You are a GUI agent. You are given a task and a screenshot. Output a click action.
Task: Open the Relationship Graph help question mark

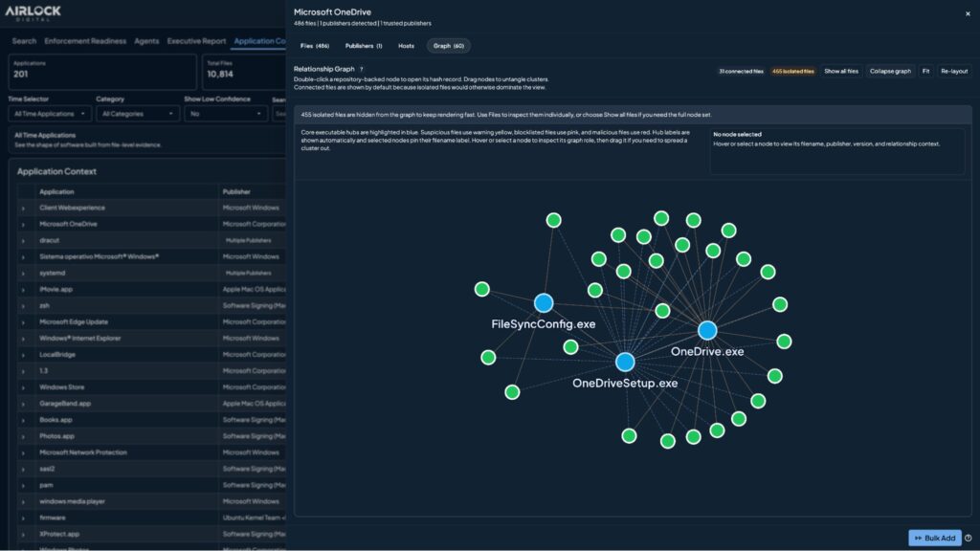(x=361, y=69)
